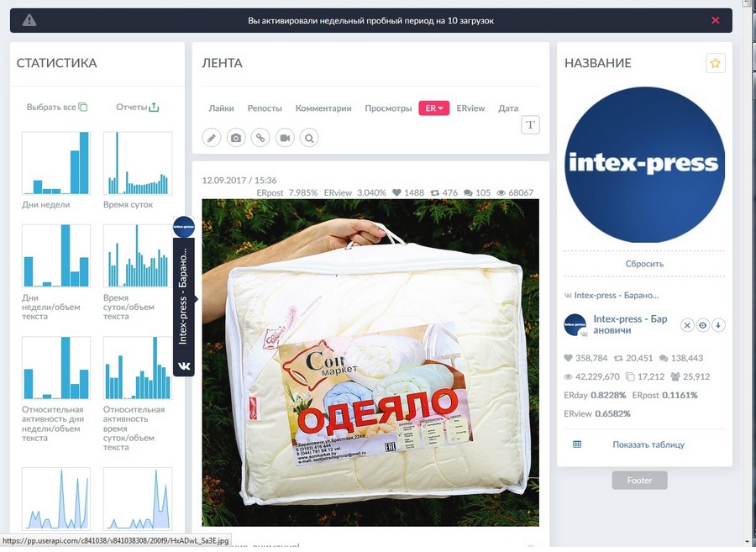
Task: Open the ER sorting dropdown
Action: [433, 108]
